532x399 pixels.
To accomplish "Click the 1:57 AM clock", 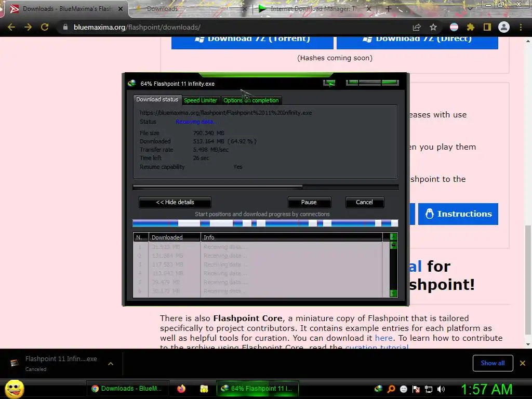I will point(486,389).
